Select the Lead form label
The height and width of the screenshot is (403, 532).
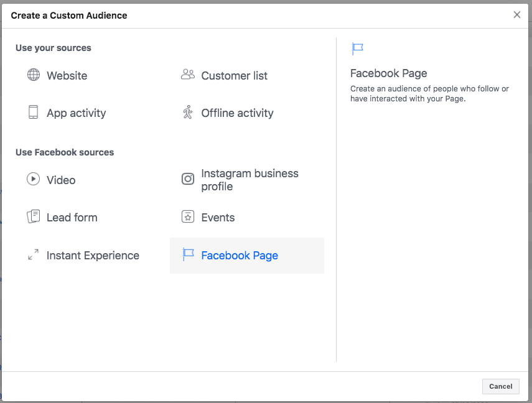(72, 218)
